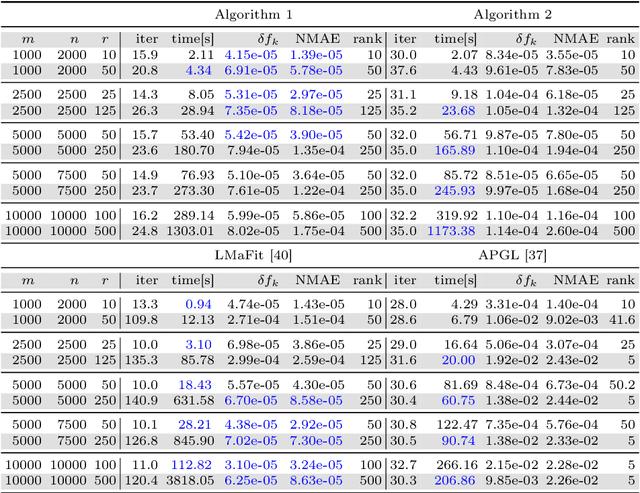
Task: Click the time value 1303.01
Action: [190, 231]
